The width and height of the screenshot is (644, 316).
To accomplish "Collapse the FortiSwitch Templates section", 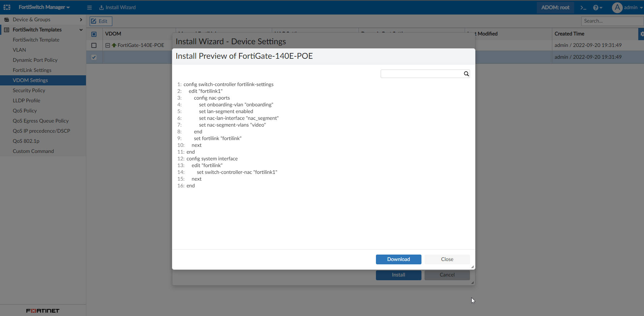I will click(81, 30).
